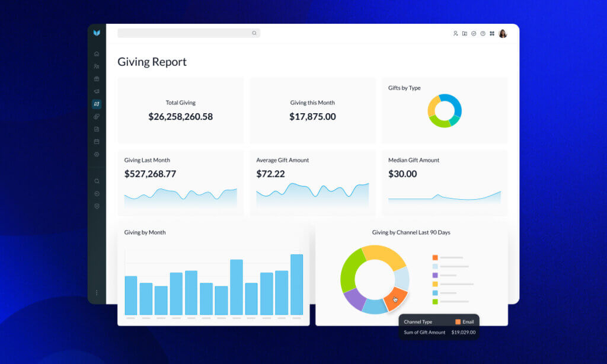Open the People icon in the sidebar

coord(97,66)
